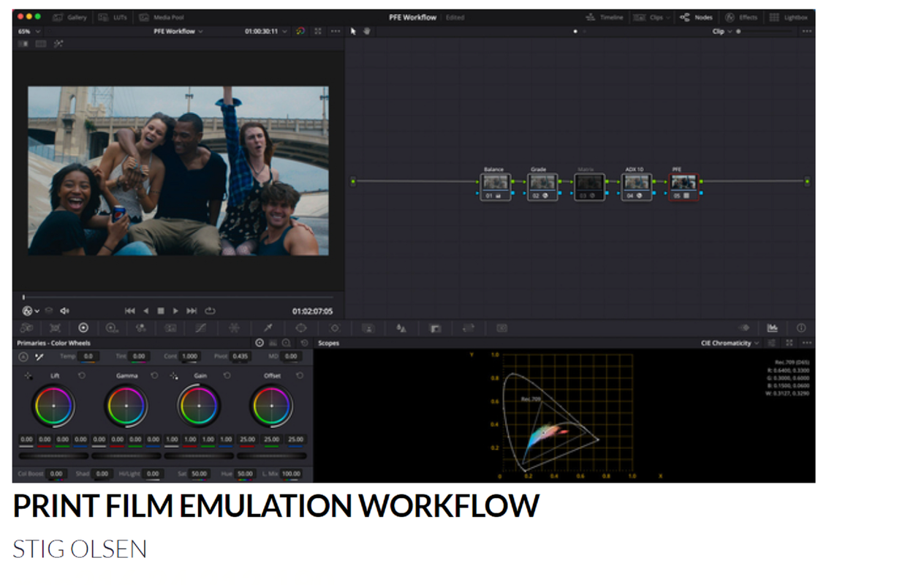924x585 pixels.
Task: Mute the viewer audio
Action: click(64, 311)
